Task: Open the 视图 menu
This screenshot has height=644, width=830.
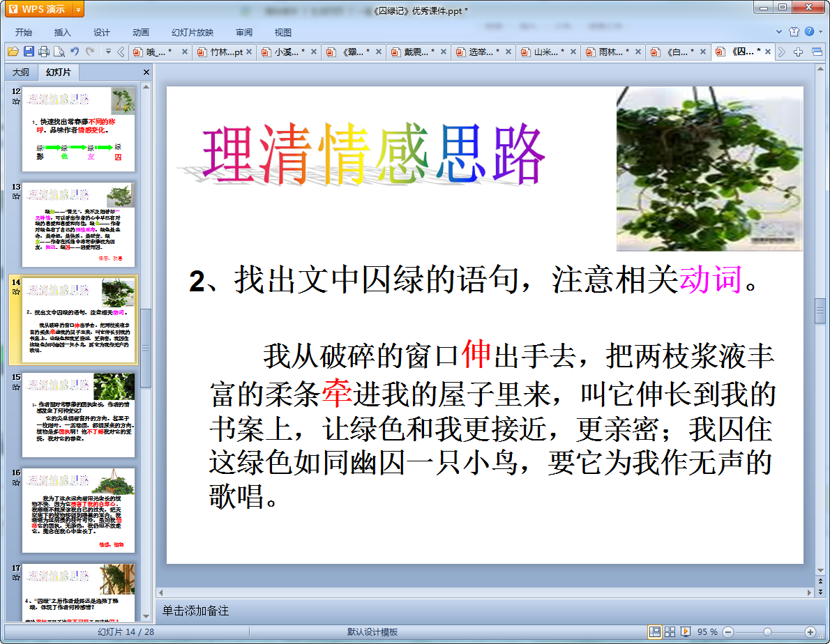Action: (x=282, y=32)
